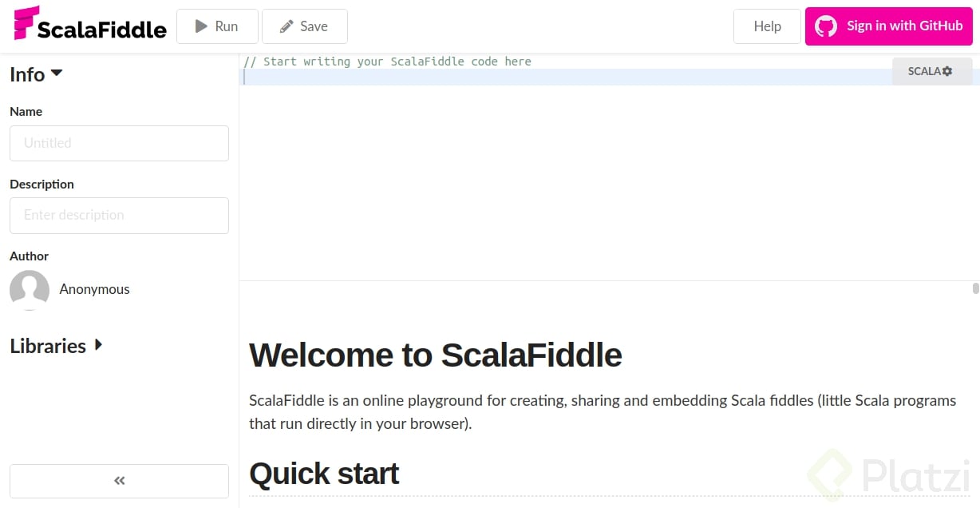This screenshot has height=508, width=980.
Task: Open the Help page
Action: tap(767, 26)
